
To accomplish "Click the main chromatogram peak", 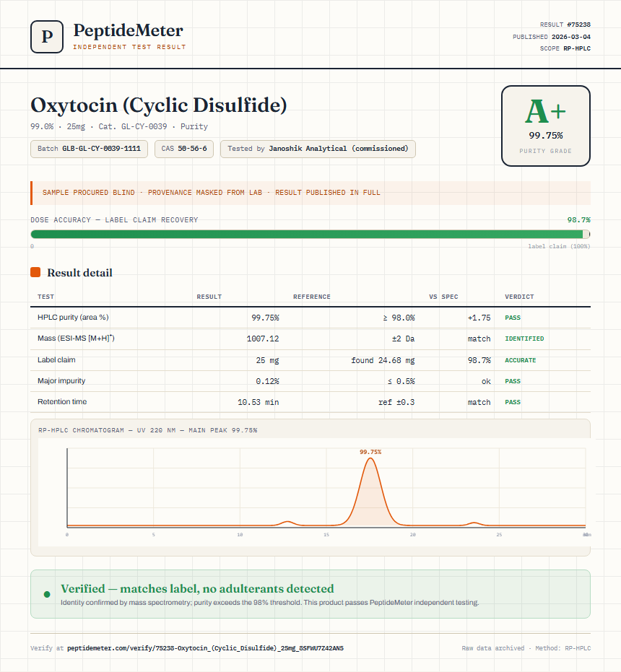I will pos(370,493).
